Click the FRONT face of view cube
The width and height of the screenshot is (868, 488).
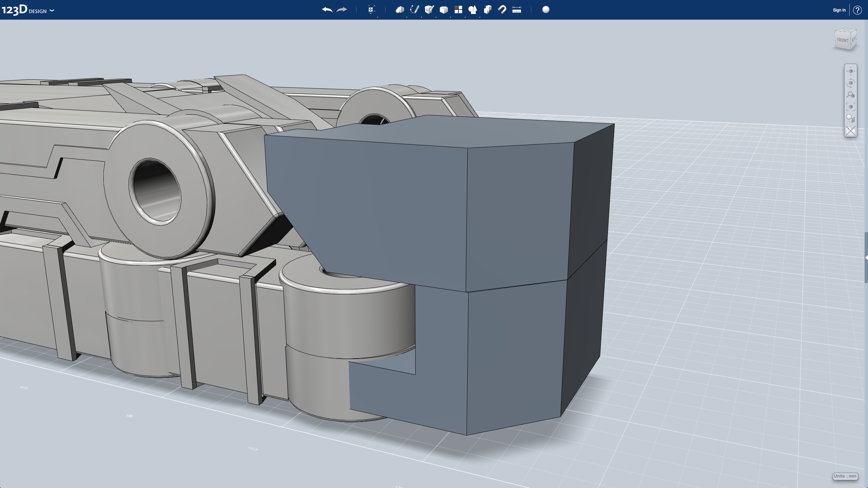[842, 40]
